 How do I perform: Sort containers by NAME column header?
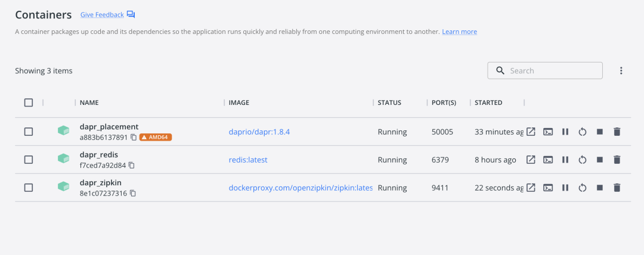pyautogui.click(x=89, y=102)
